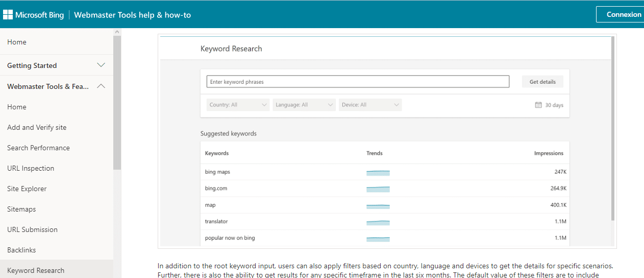Image resolution: width=644 pixels, height=278 pixels.
Task: Click the trend sparkline for translator
Action: pos(378,222)
